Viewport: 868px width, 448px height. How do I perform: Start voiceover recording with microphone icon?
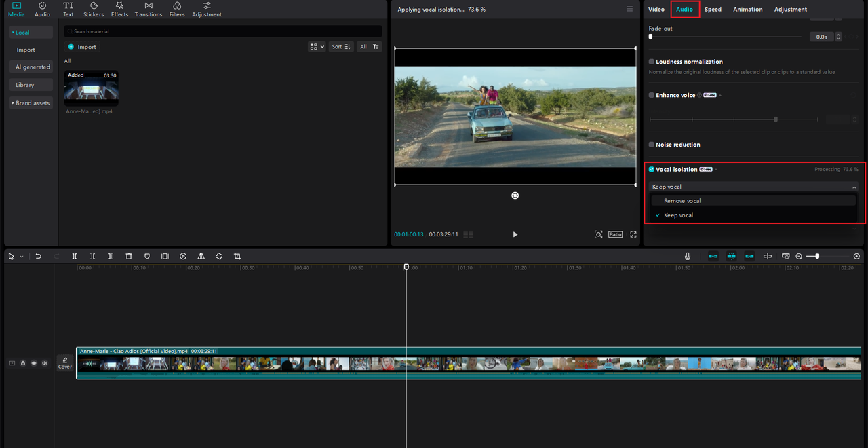tap(688, 256)
